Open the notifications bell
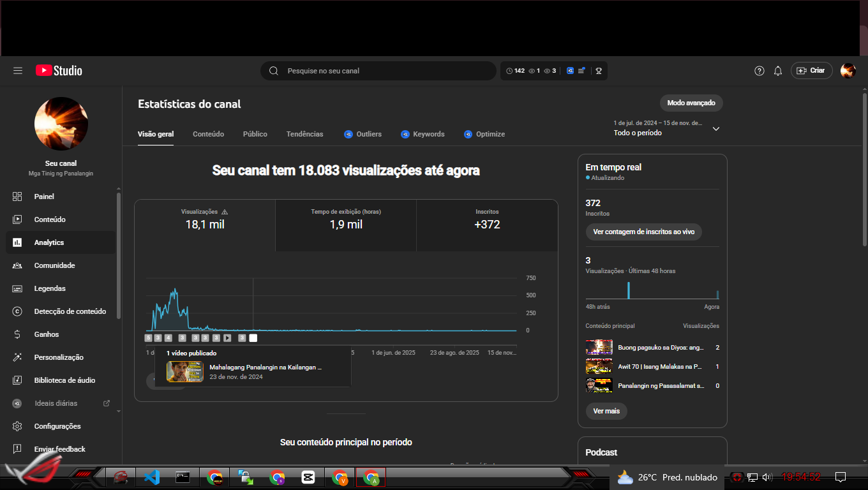The height and width of the screenshot is (490, 868). pyautogui.click(x=778, y=71)
